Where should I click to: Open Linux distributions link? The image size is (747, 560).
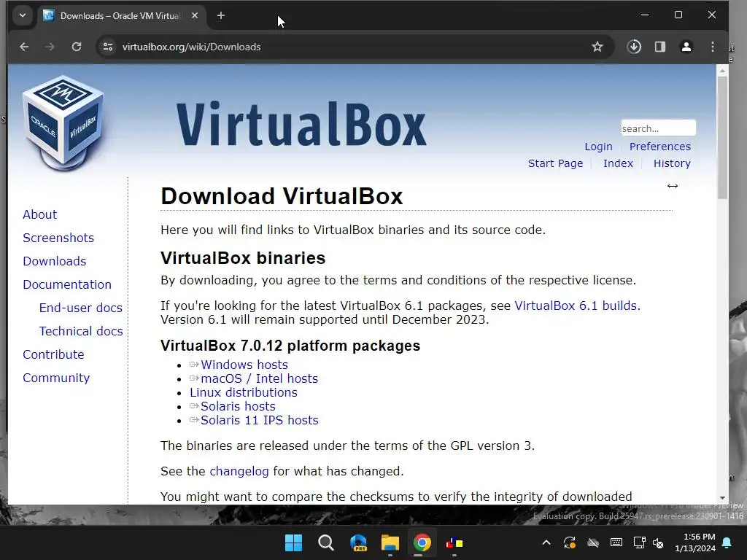coord(244,392)
